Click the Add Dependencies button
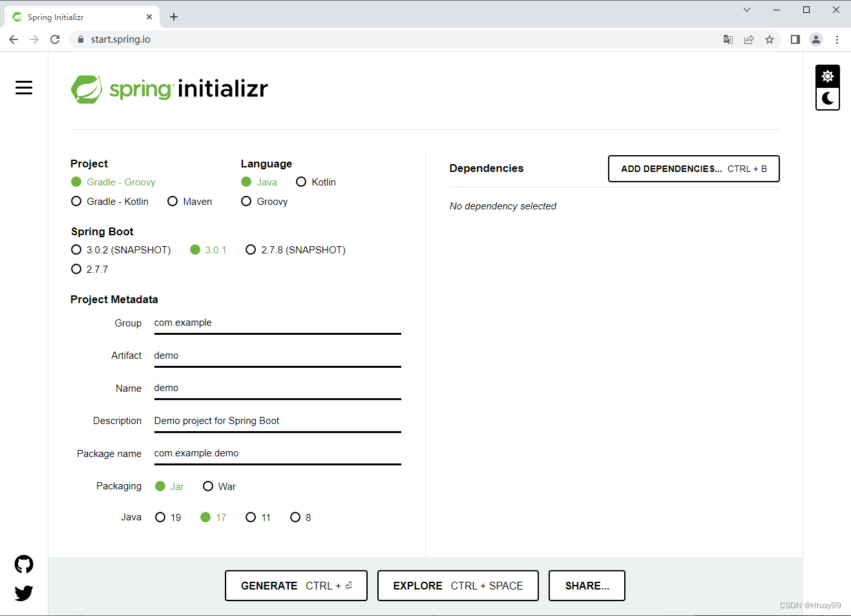851x616 pixels. click(x=694, y=169)
